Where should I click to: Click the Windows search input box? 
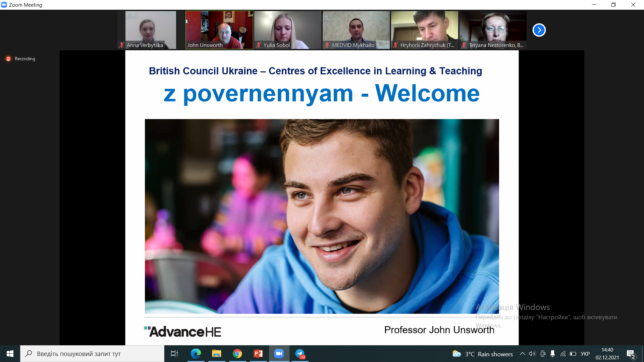point(92,354)
